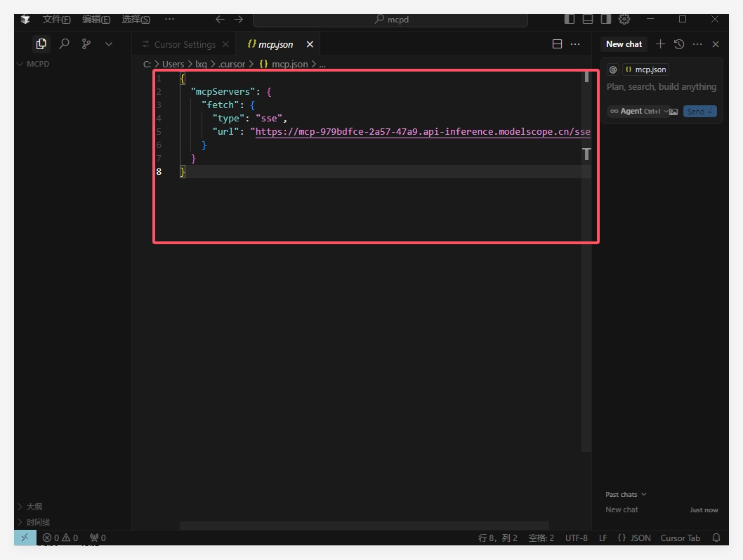Toggle the bottom panel visibility
The width and height of the screenshot is (743, 560).
588,19
